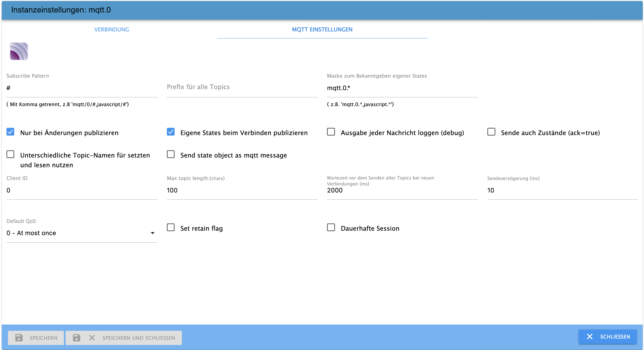644x350 pixels.
Task: Select the MQTT Einstellungen tab
Action: pos(322,29)
